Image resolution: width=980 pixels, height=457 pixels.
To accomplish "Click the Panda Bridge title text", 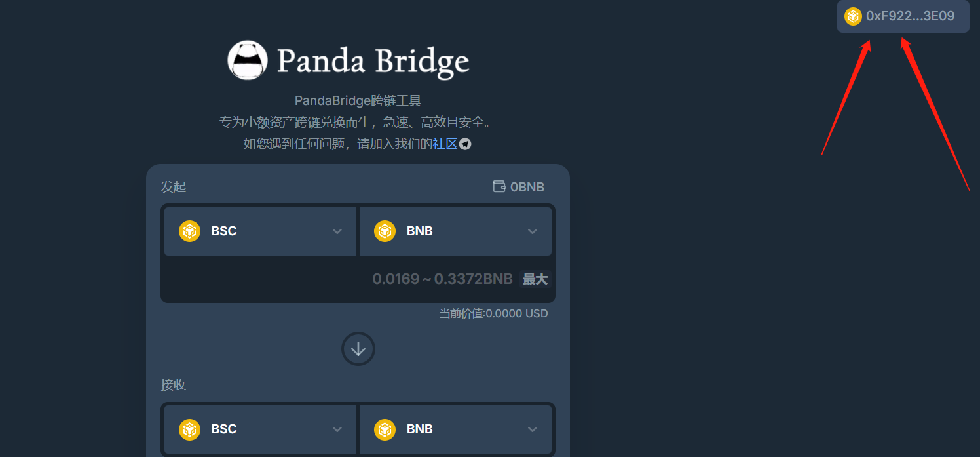I will click(373, 61).
